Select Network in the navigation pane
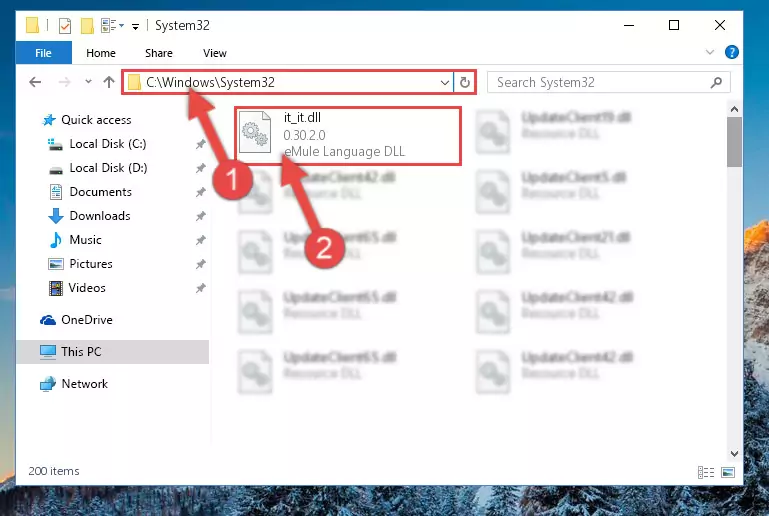 (x=84, y=384)
